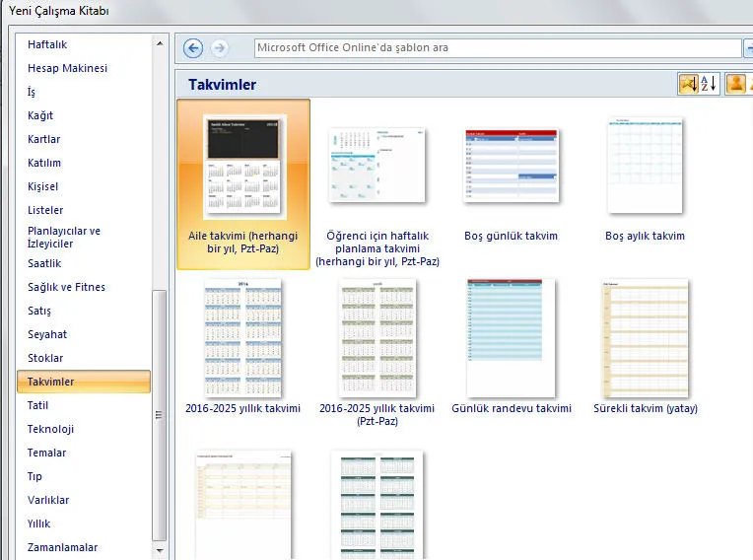Viewport: 753px width, 560px height.
Task: Open the Haftalık category
Action: tap(47, 44)
